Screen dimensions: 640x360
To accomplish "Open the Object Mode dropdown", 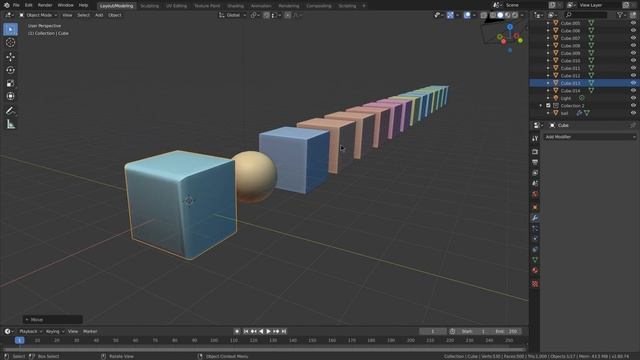I will point(38,15).
